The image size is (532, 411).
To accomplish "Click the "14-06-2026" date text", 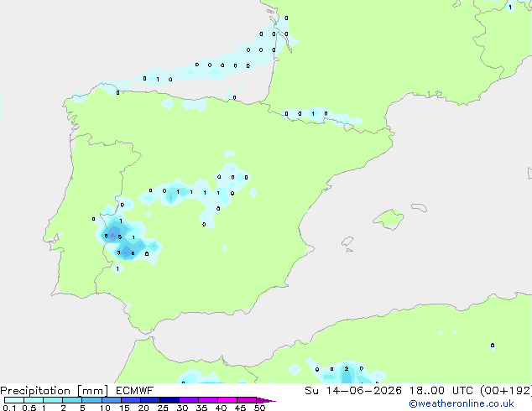I will pyautogui.click(x=363, y=391).
